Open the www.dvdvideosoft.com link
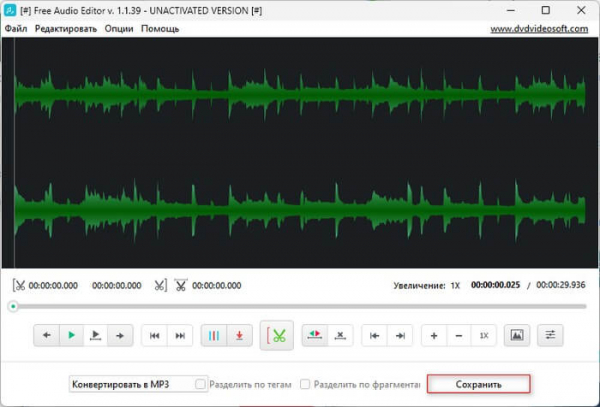Image resolution: width=600 pixels, height=407 pixels. tap(539, 29)
